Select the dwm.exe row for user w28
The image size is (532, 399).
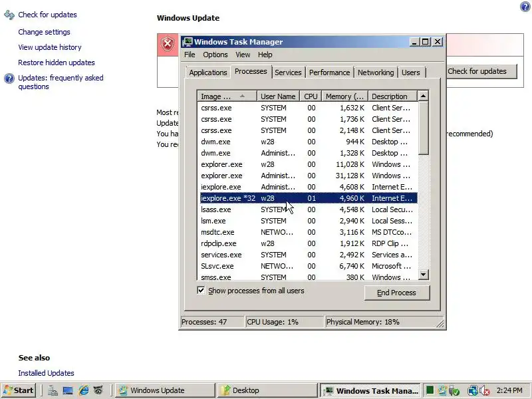tap(309, 142)
